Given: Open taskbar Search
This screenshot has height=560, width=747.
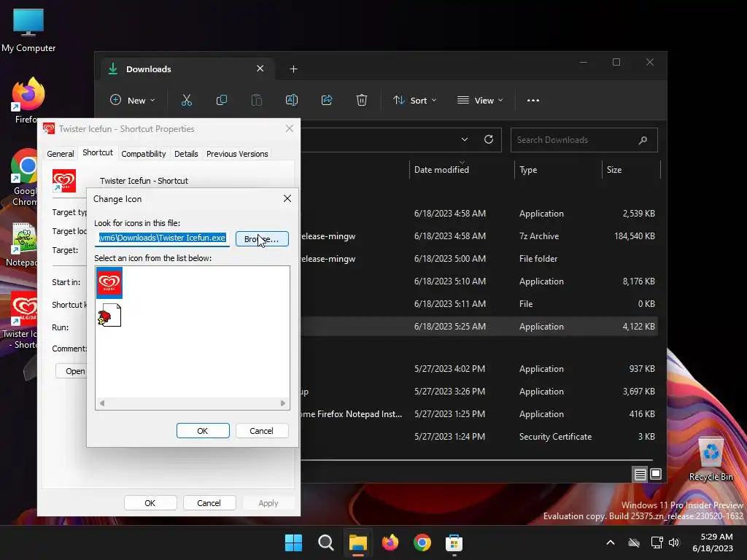Looking at the screenshot, I should point(326,542).
